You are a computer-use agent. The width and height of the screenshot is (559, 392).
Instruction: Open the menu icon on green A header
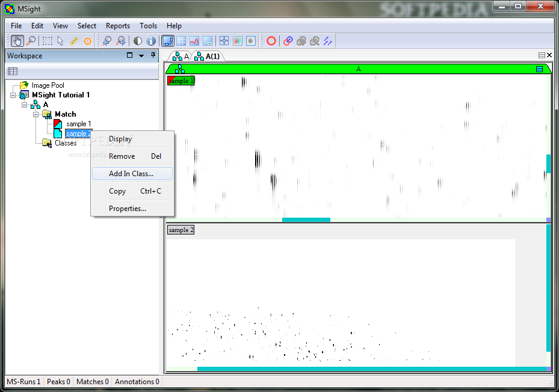coord(539,69)
